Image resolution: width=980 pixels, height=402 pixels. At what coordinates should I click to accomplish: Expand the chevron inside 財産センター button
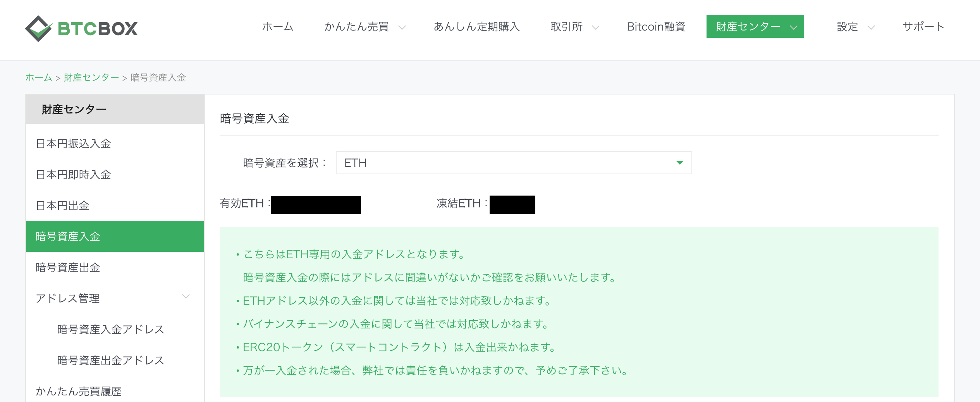click(794, 27)
